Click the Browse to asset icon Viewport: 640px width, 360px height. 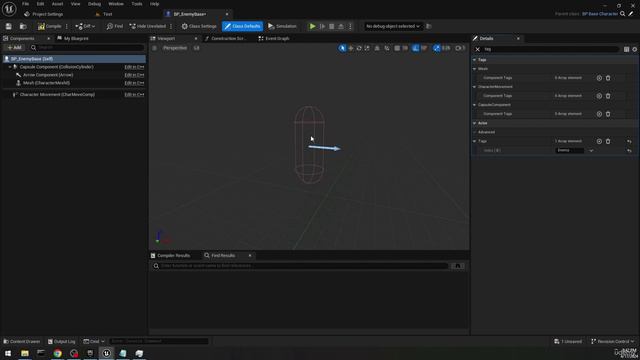pyautogui.click(x=23, y=26)
